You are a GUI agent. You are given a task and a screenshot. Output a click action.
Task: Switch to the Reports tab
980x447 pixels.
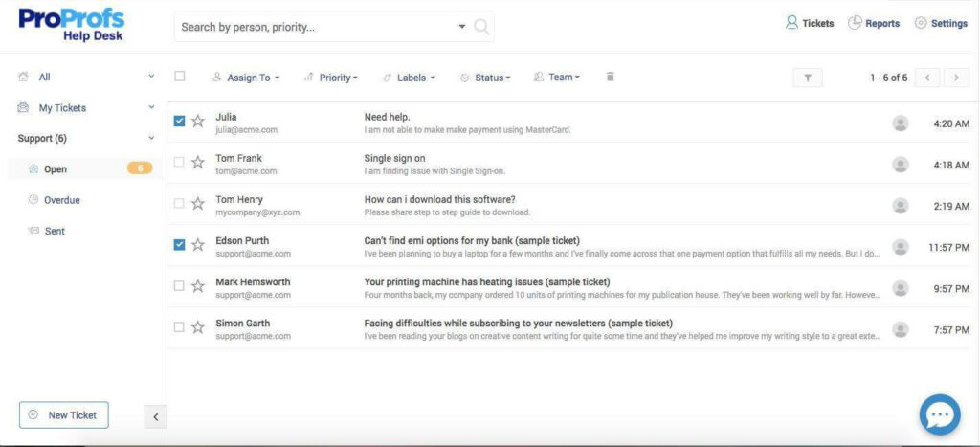[874, 23]
